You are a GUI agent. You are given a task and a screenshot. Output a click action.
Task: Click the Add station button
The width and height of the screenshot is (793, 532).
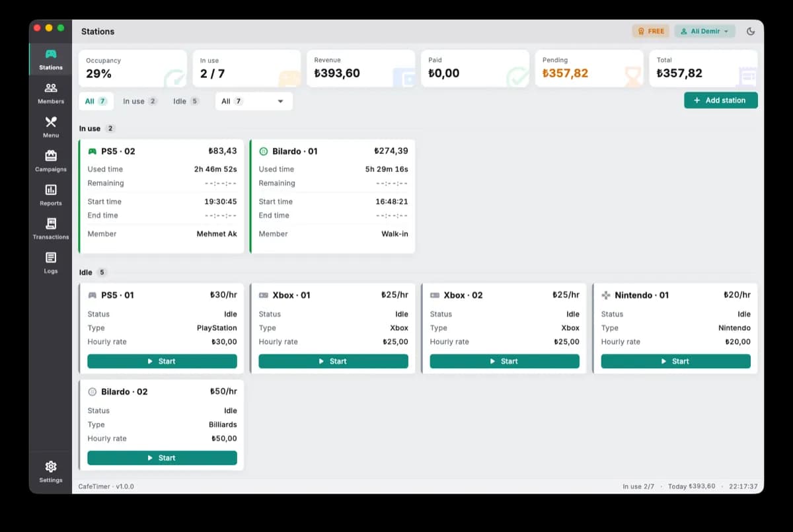(x=721, y=100)
